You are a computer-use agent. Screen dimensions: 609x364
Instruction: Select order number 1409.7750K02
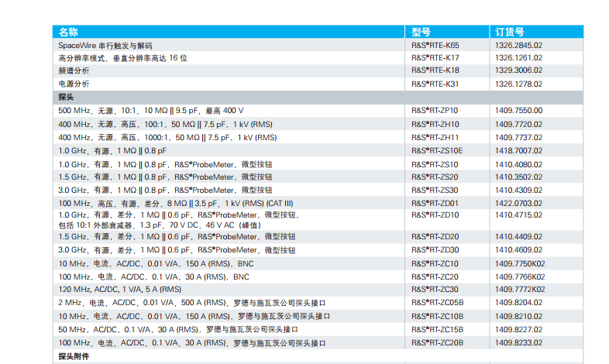[x=521, y=263]
